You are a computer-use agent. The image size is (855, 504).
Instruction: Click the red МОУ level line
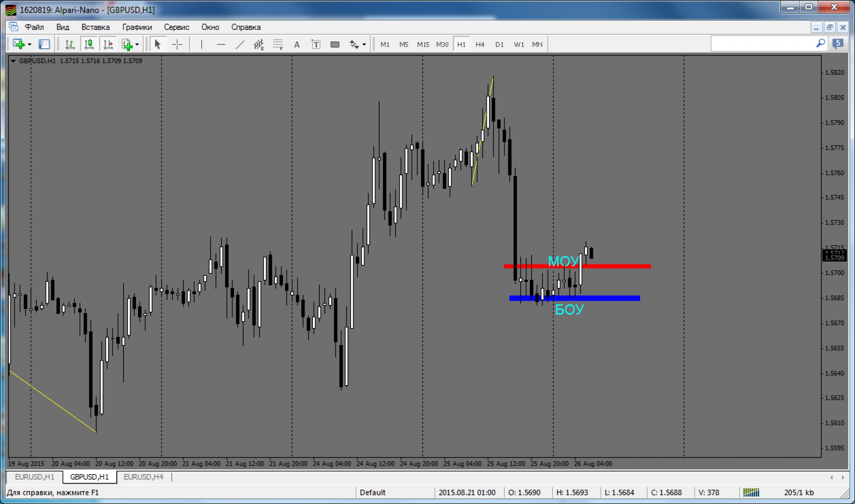coord(620,266)
